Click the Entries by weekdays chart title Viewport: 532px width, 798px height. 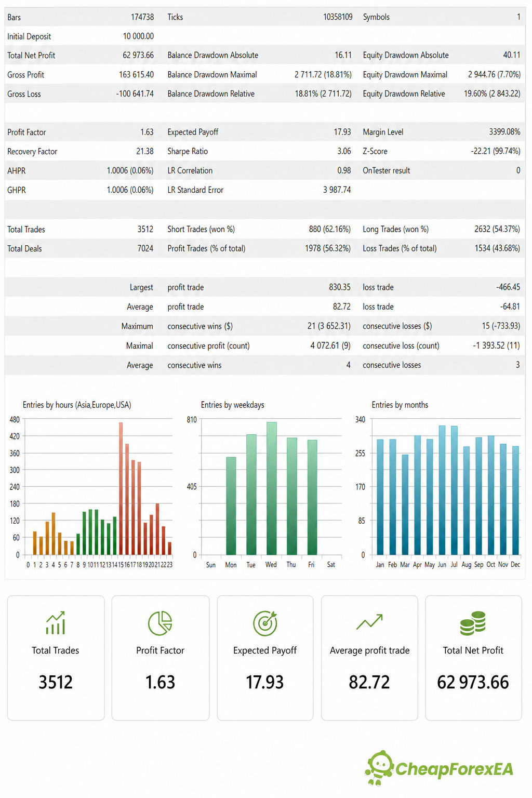click(232, 405)
